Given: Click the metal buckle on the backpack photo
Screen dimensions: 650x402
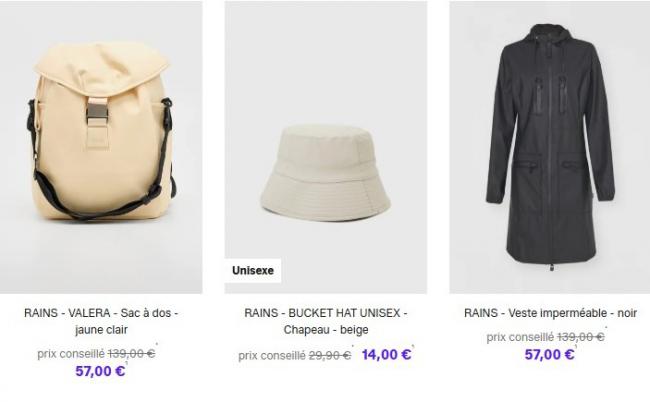Looking at the screenshot, I should coord(97,113).
